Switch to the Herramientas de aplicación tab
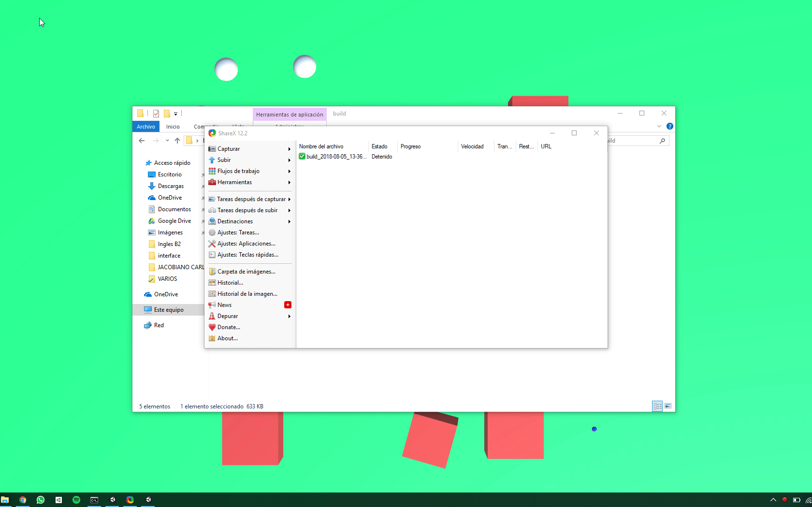 point(289,115)
